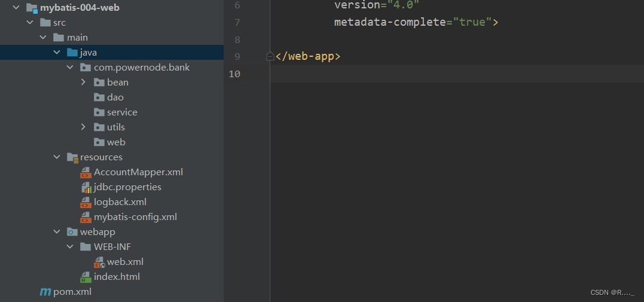644x302 pixels.
Task: Click the main folder icon
Action: (59, 38)
